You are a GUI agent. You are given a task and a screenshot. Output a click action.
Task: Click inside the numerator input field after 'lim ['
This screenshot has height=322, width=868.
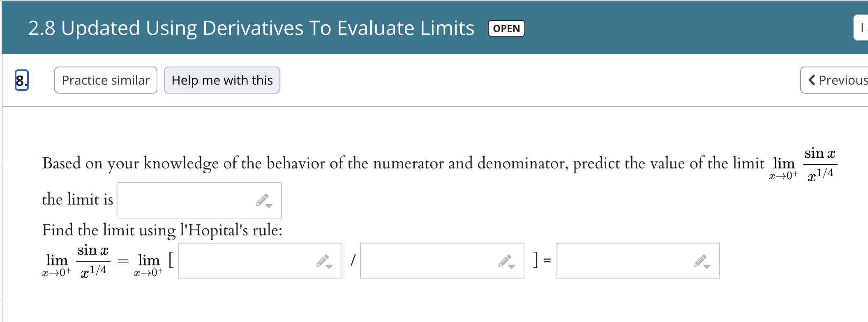pos(247,261)
